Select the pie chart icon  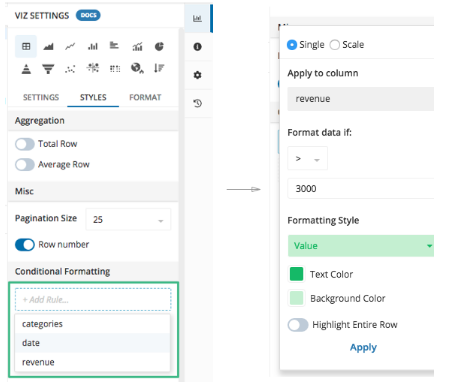(159, 46)
